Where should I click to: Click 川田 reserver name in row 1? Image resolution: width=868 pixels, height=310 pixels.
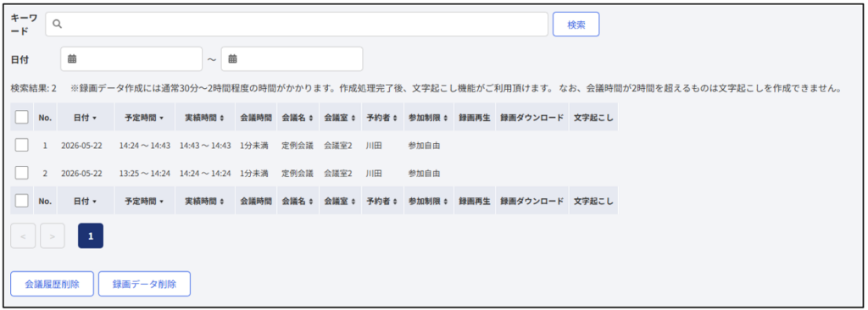pos(374,146)
